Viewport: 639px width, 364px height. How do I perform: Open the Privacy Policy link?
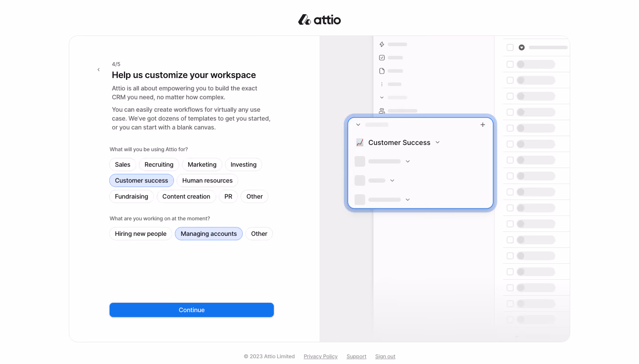click(x=320, y=356)
